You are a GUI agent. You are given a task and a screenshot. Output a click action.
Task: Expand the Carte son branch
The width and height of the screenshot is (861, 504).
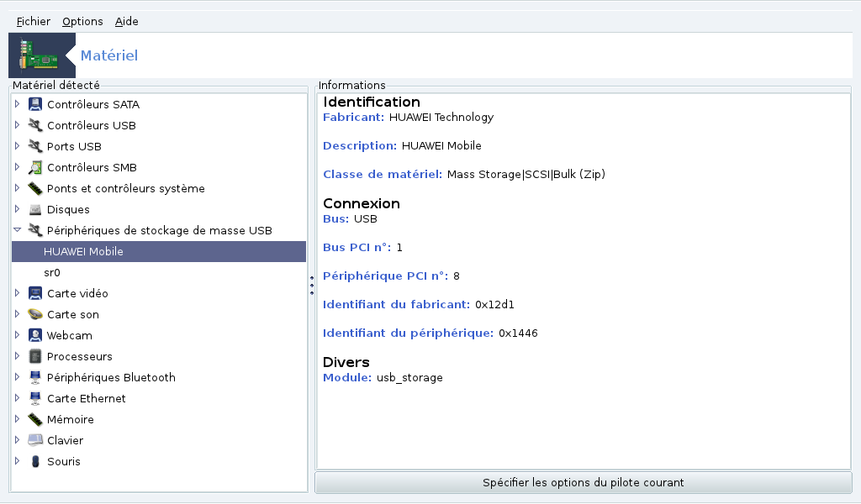click(x=17, y=313)
